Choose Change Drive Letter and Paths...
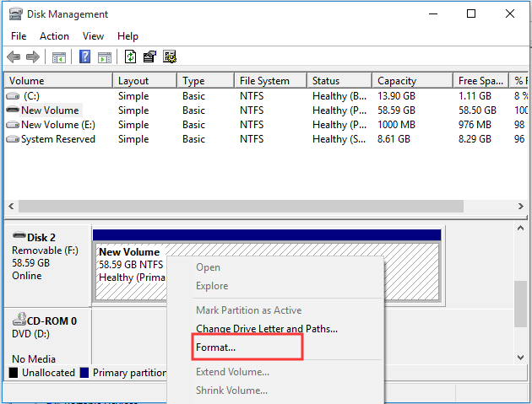The image size is (532, 404). [267, 329]
